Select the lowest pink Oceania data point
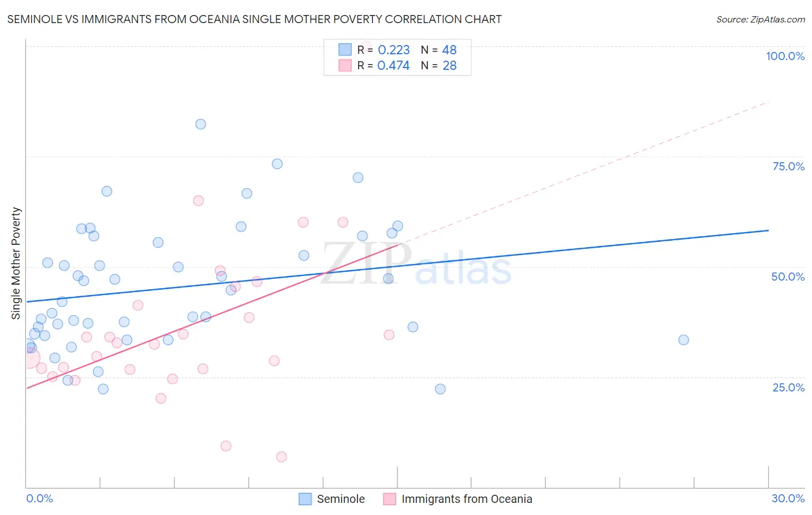Viewport: 812px width, 515px height. 281,457
